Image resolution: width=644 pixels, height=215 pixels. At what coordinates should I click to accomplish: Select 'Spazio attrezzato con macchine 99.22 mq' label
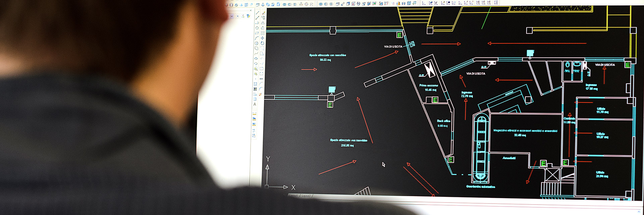point(327,57)
